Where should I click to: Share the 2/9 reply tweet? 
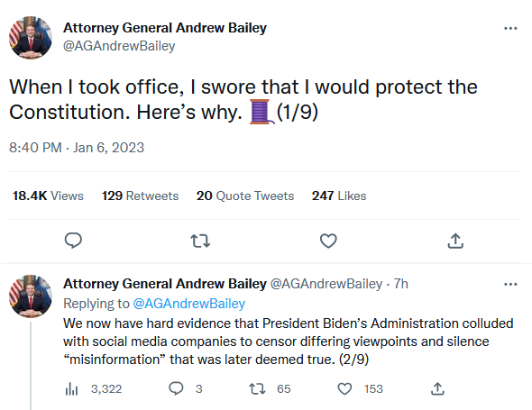(437, 388)
